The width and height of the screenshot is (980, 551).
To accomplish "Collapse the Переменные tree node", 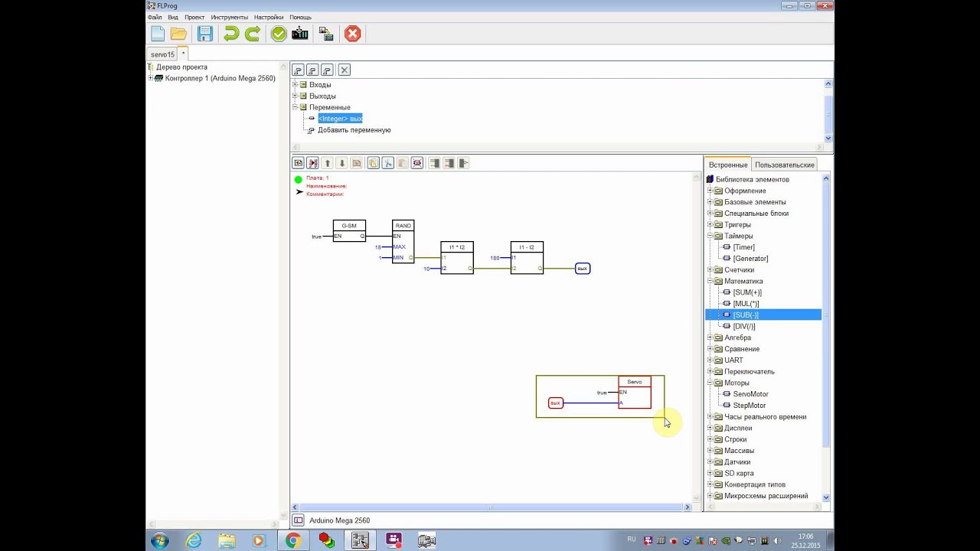I will click(295, 107).
